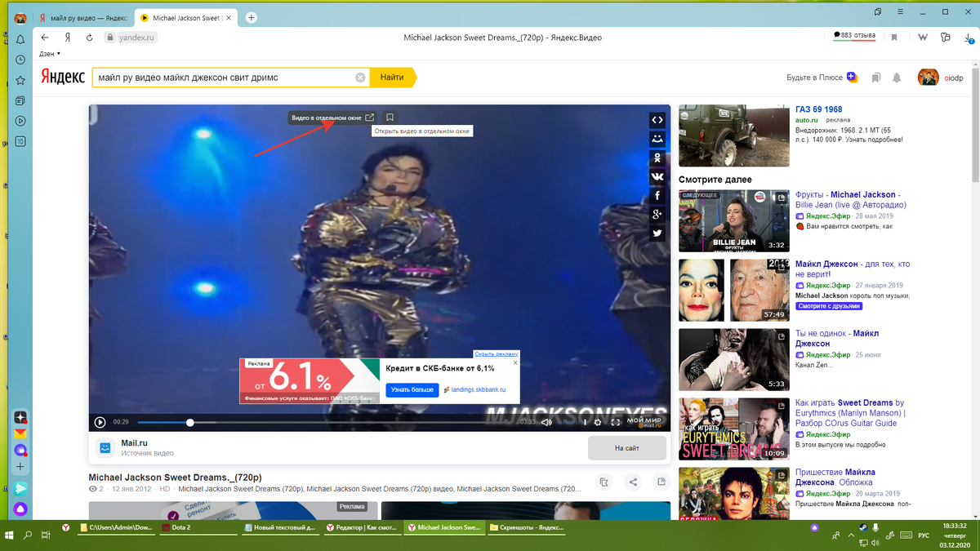This screenshot has height=551, width=980.
Task: Open 'Скриншоты - Яндекс' taskbar folder
Action: [526, 527]
